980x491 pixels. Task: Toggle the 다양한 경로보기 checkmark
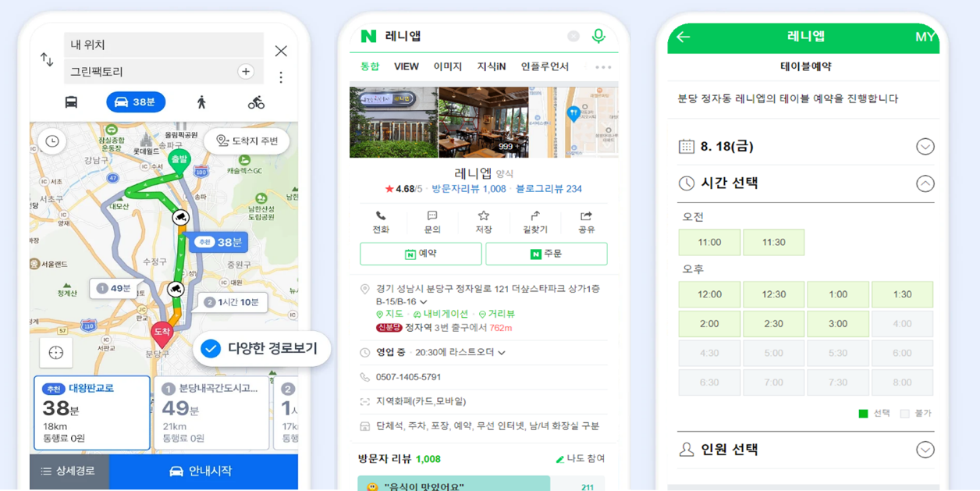pos(211,348)
